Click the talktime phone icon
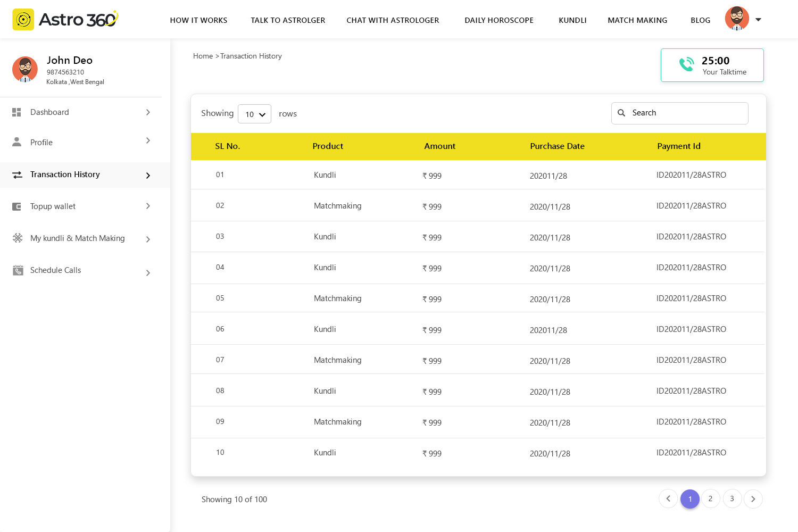Screen dimensions: 798x532 pos(686,64)
